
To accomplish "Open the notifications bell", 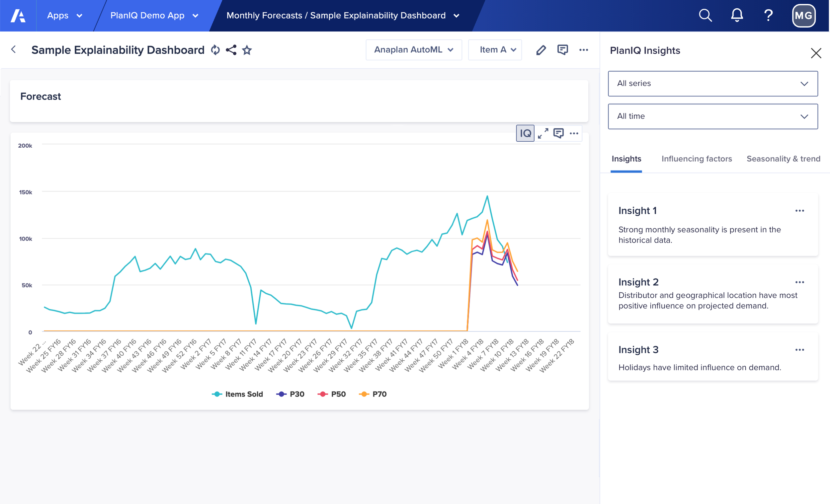I will [737, 16].
